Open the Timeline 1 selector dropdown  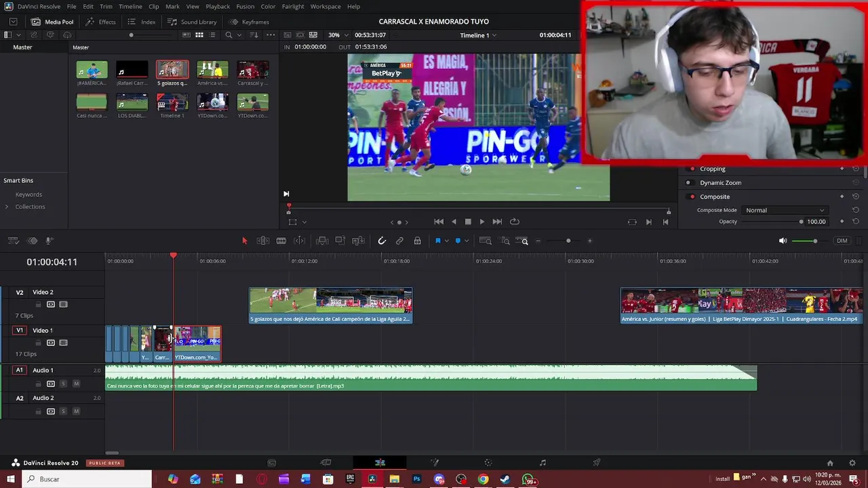pos(478,35)
